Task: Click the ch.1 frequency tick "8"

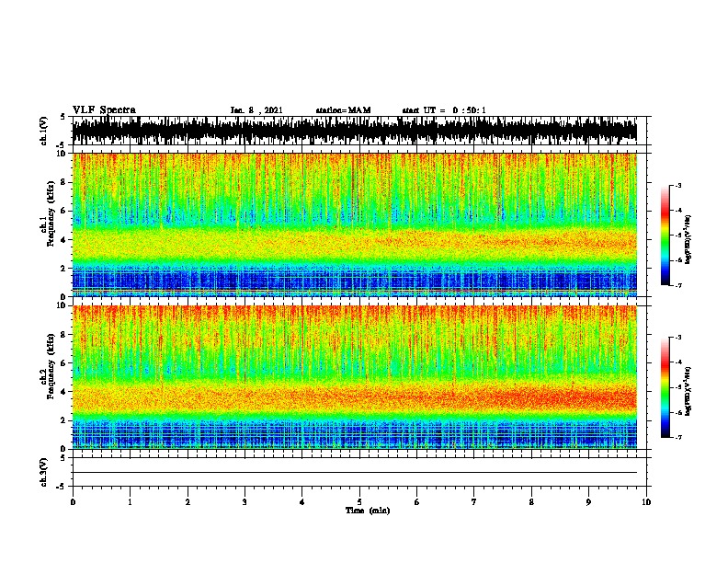Action: (x=63, y=182)
